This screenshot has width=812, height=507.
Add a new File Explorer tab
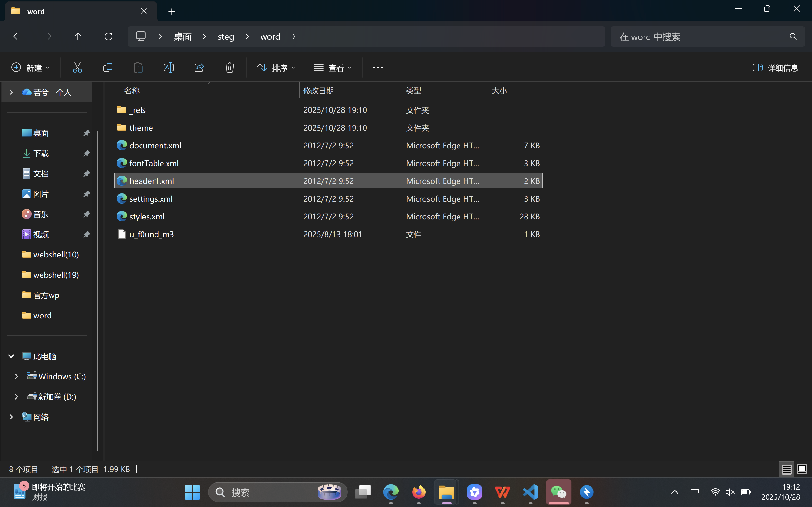pyautogui.click(x=172, y=11)
